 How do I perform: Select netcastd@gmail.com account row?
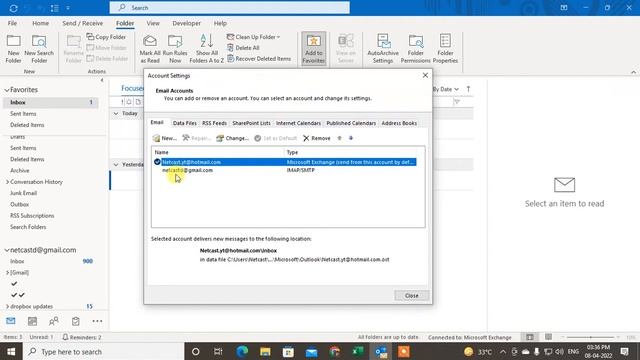point(285,170)
